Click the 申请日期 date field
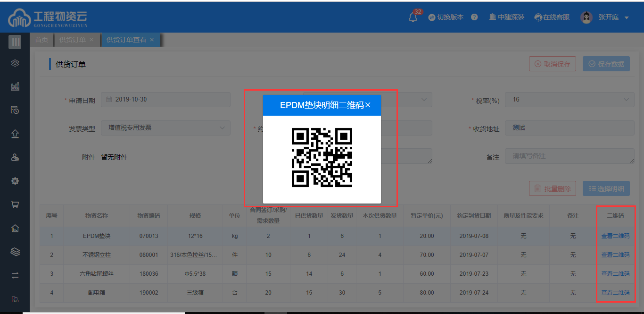Screen dimensions: 644x314 click(165, 100)
